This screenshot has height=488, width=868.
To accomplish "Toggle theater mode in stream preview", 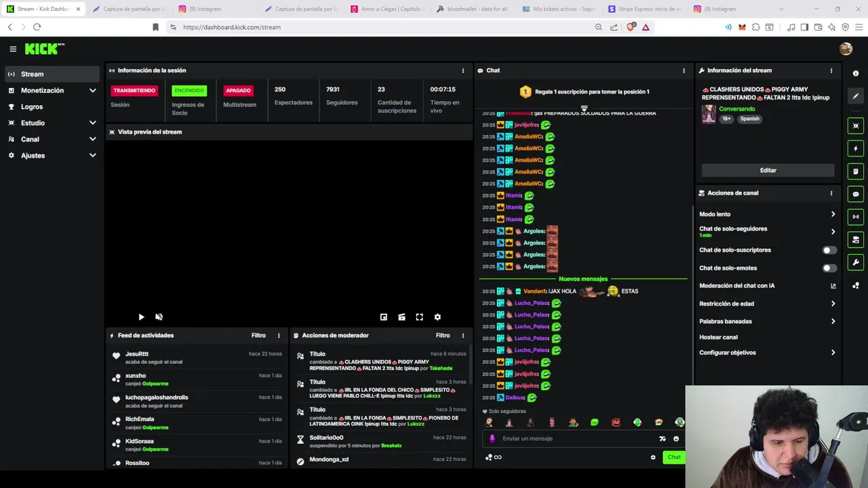I will tap(401, 317).
